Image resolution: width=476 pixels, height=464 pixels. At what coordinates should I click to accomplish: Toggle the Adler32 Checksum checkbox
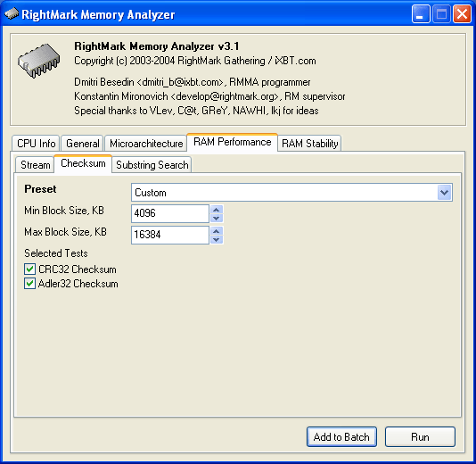coord(29,284)
